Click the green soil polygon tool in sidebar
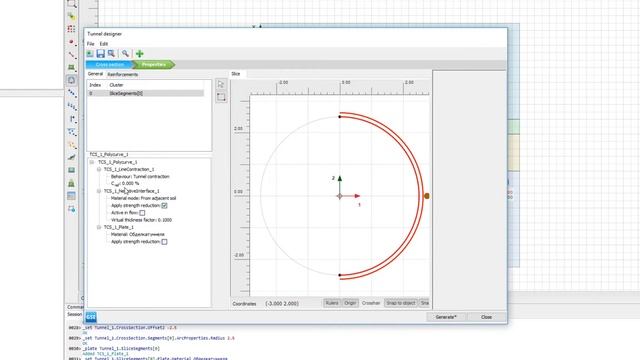Image resolution: width=640 pixels, height=360 pixels. tap(72, 67)
